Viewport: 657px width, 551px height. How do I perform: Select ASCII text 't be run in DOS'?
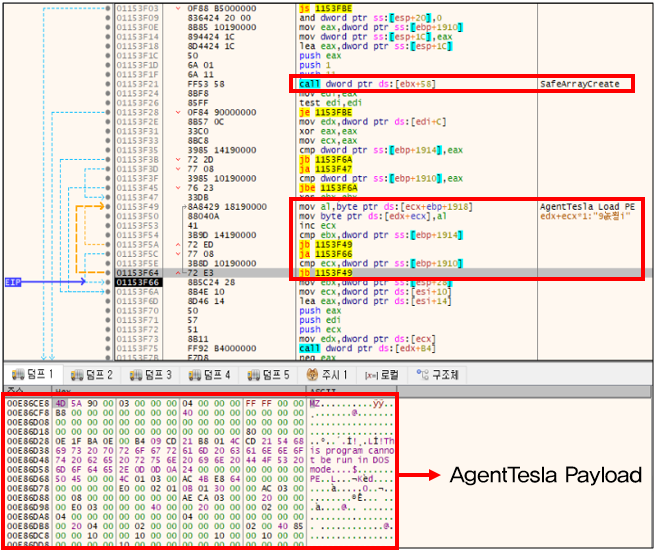coord(349,460)
